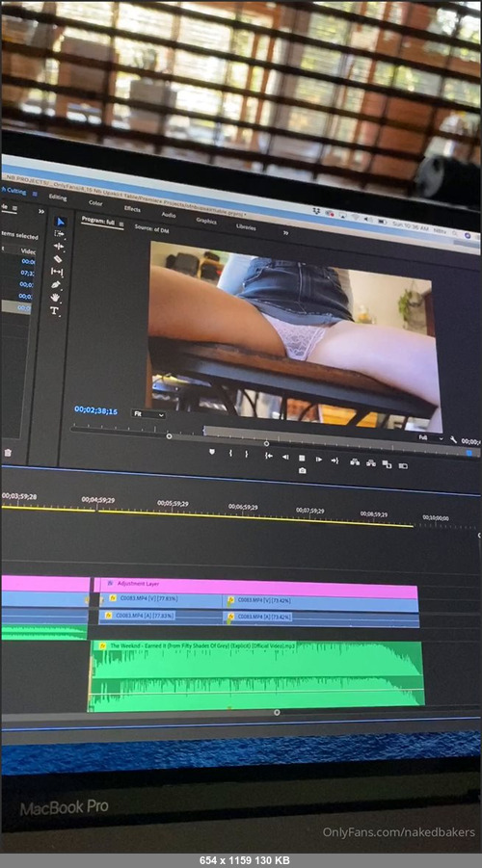Select the C0083.MP4 [V] [77.83%] clip
The height and width of the screenshot is (868, 482).
coord(161,599)
